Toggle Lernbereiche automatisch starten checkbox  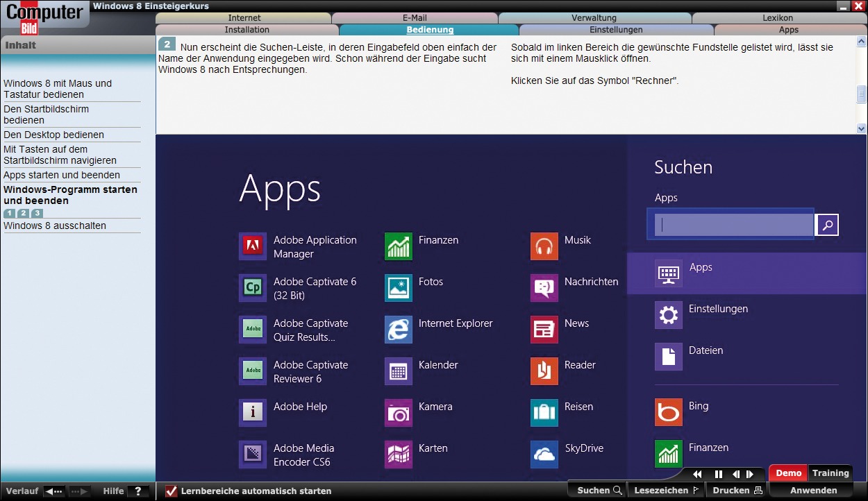tap(172, 491)
